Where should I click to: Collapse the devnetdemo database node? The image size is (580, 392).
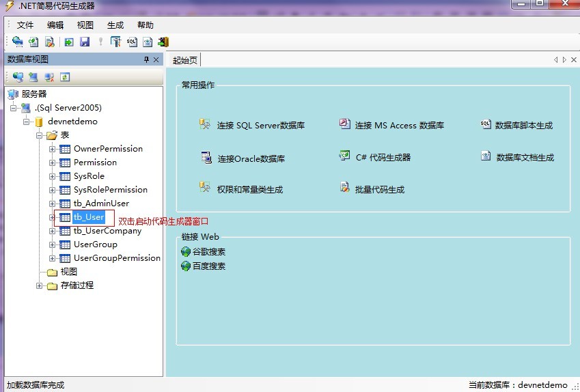27,122
